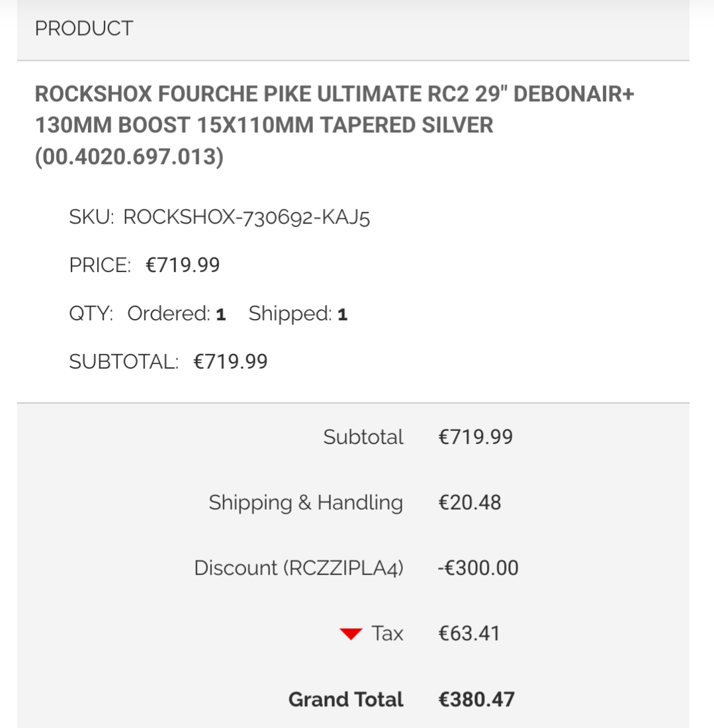Viewport: 714px width, 728px height.
Task: Expand the red Tax disclosure triangle
Action: point(351,635)
